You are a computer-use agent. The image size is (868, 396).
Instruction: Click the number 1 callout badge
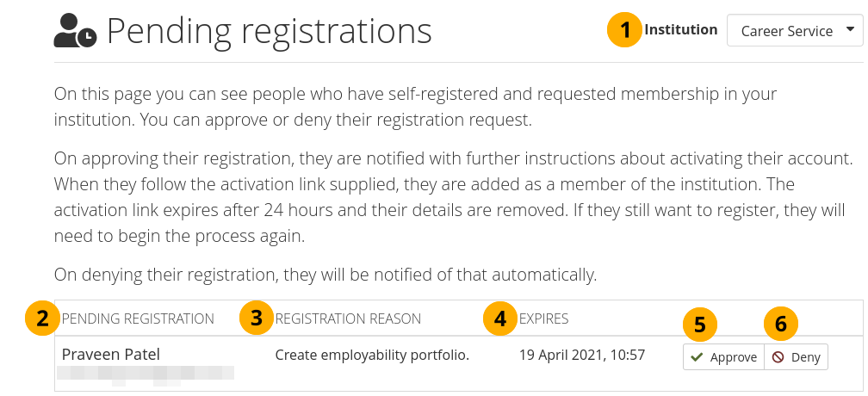tap(624, 30)
